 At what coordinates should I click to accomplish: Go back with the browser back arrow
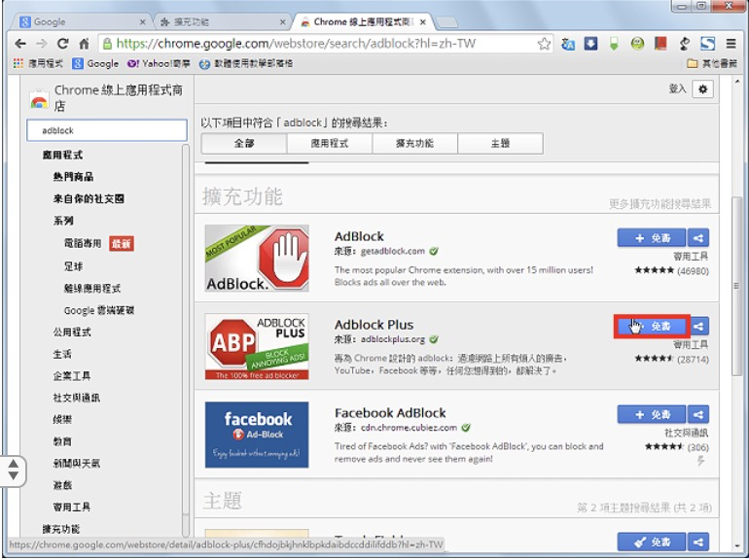click(x=20, y=44)
